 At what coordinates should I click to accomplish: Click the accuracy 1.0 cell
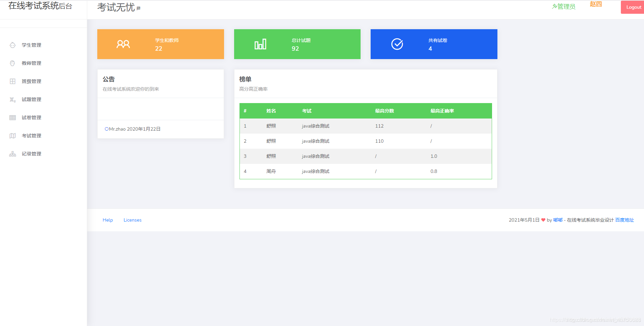[434, 156]
